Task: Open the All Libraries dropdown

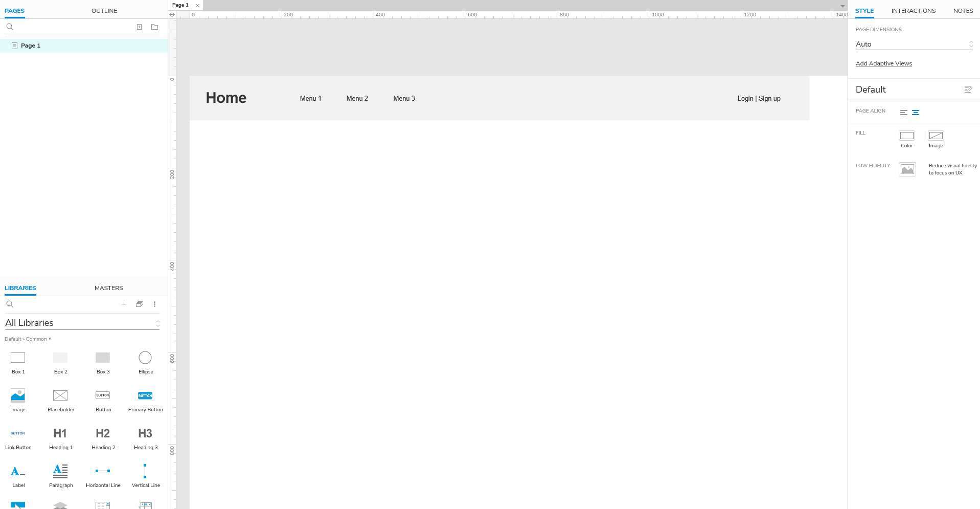Action: (x=82, y=323)
